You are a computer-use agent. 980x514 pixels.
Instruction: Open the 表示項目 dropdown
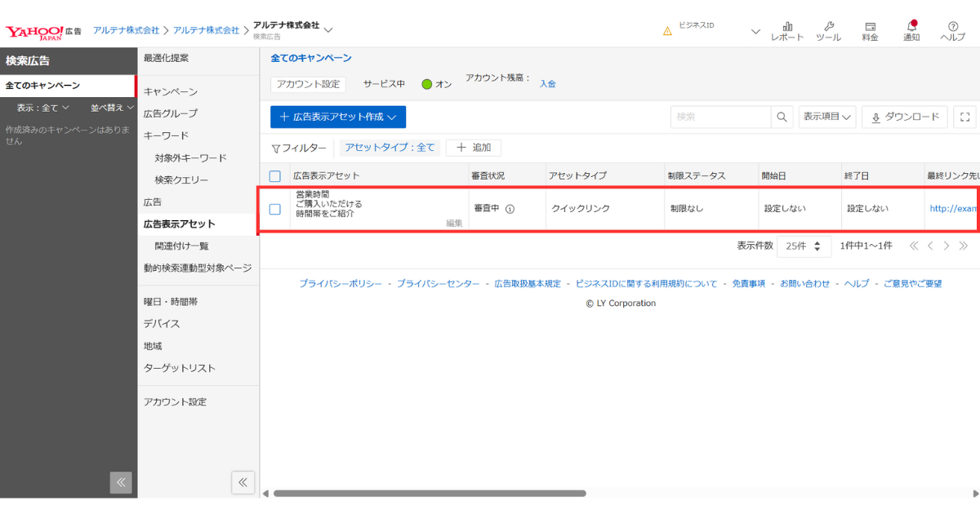coord(827,117)
